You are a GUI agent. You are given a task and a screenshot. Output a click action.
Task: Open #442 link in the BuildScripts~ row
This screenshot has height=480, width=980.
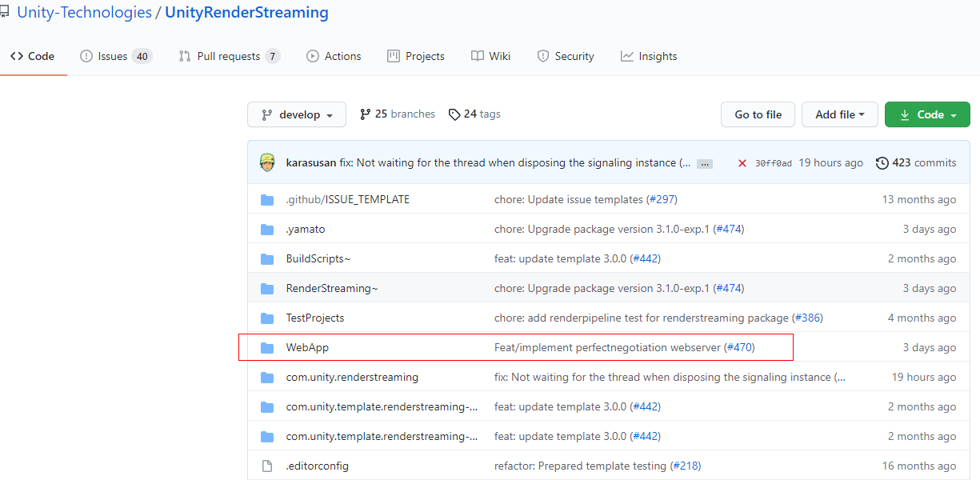pyautogui.click(x=646, y=258)
